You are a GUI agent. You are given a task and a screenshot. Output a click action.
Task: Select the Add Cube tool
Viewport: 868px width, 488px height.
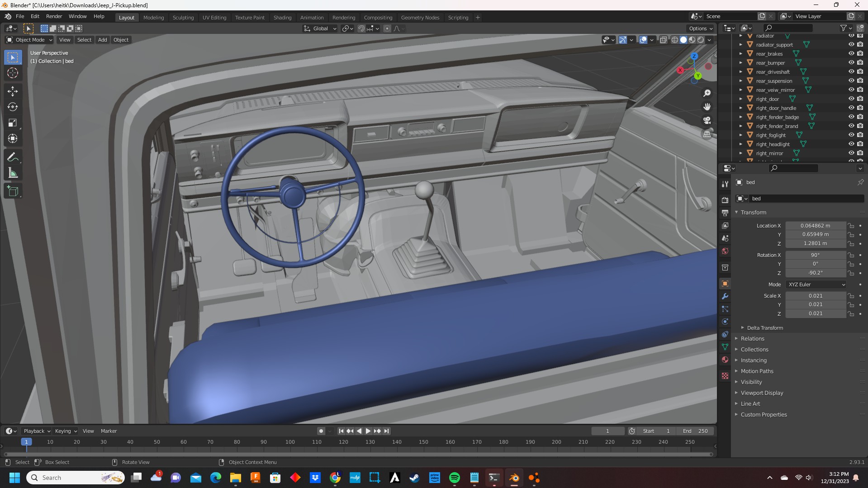[x=13, y=191]
